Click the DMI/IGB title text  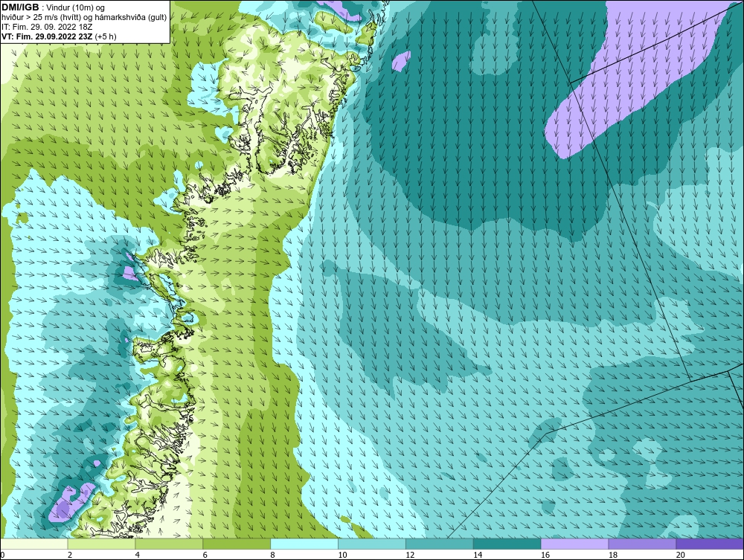20,7
